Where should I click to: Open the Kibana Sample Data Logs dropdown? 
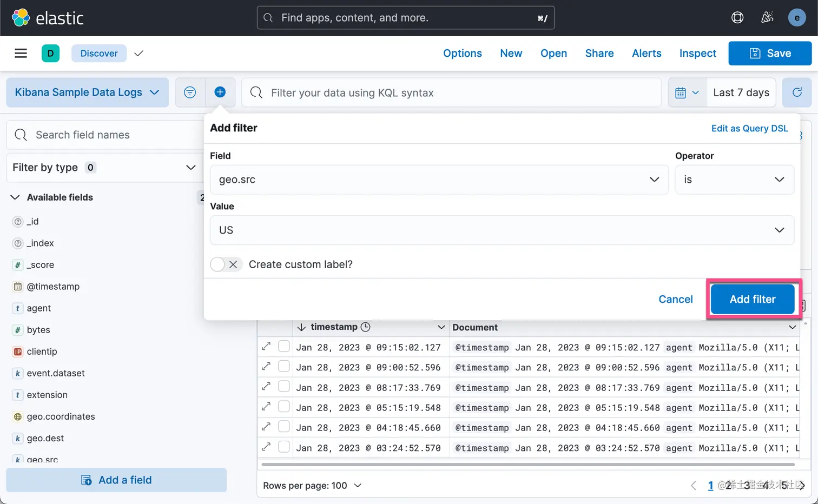[87, 92]
